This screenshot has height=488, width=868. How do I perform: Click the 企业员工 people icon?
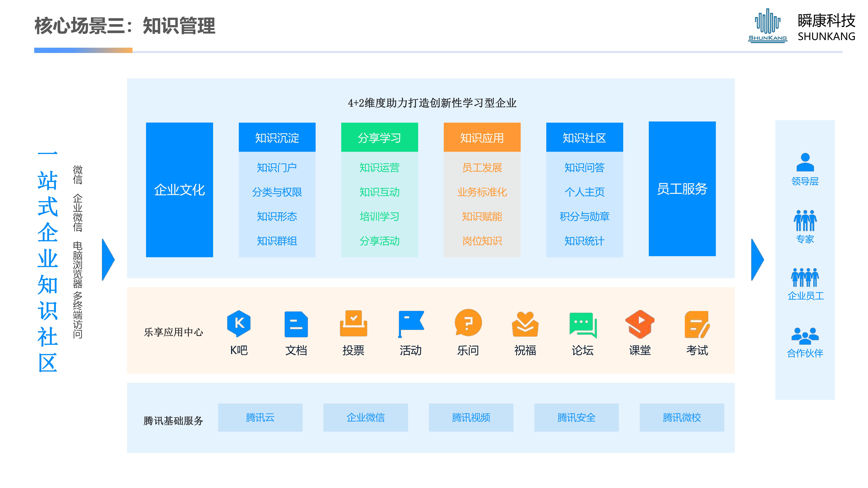pyautogui.click(x=805, y=278)
